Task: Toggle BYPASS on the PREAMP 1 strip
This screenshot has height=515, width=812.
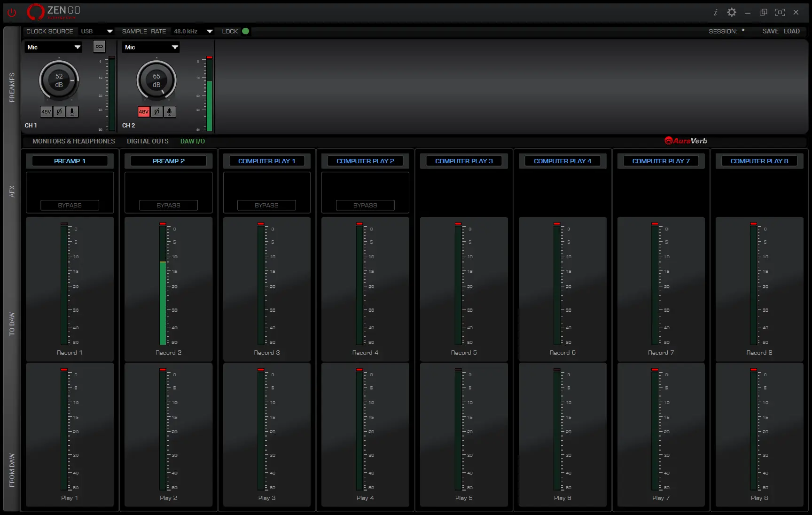Action: click(x=70, y=206)
